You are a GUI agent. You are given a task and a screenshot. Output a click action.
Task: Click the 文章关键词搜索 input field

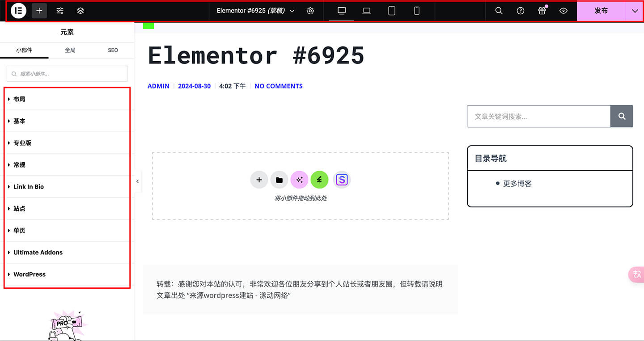pyautogui.click(x=539, y=116)
